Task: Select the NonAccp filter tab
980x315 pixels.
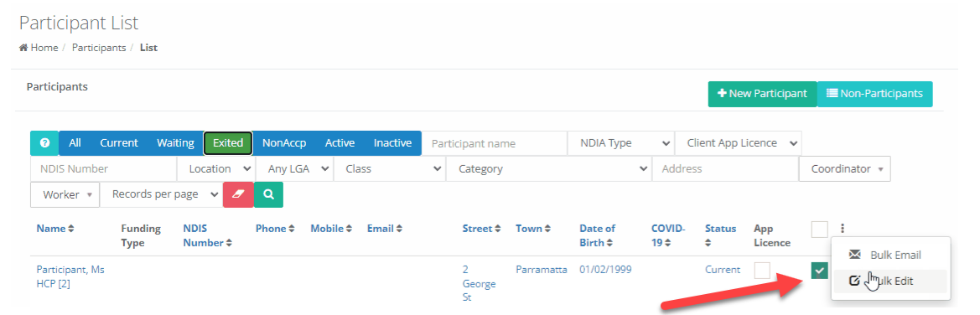Action: [284, 143]
